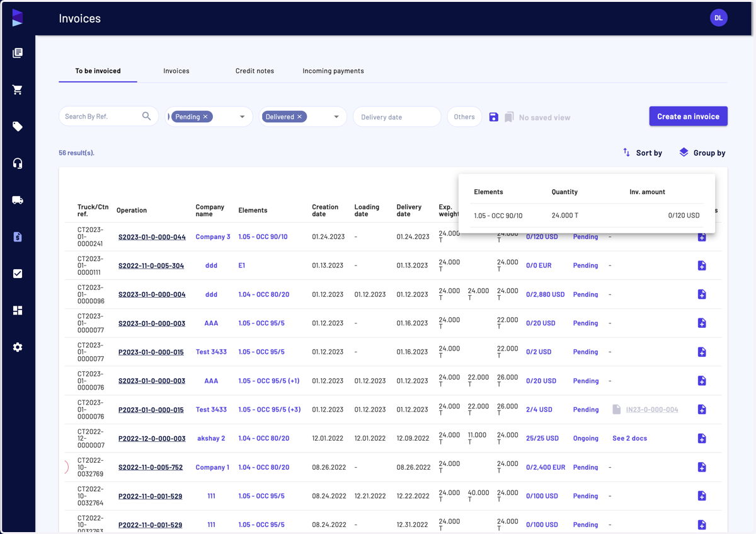This screenshot has width=756, height=534.
Task: Click document icon beside IN23-0-000-004
Action: click(x=617, y=409)
